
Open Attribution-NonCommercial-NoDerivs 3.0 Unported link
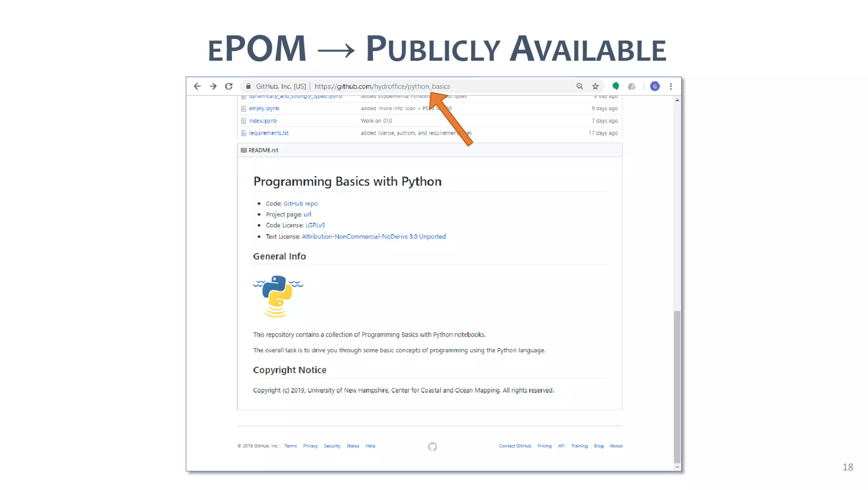pos(373,236)
